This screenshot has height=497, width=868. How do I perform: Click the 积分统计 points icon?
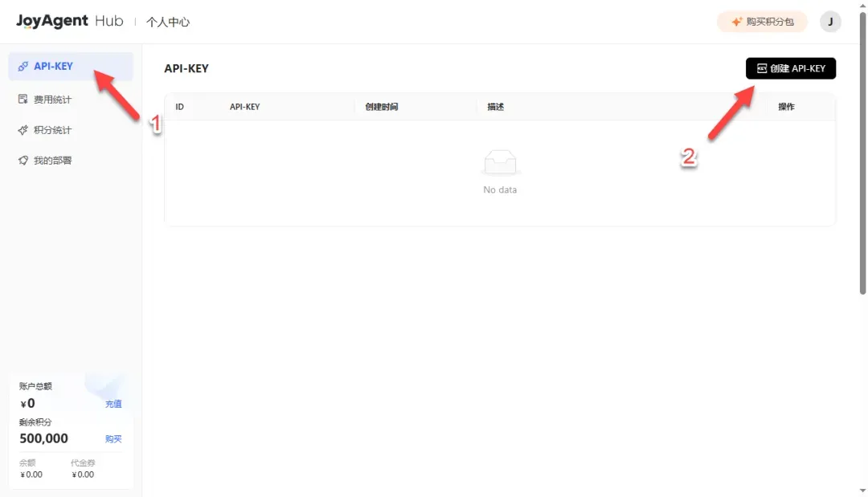click(23, 130)
